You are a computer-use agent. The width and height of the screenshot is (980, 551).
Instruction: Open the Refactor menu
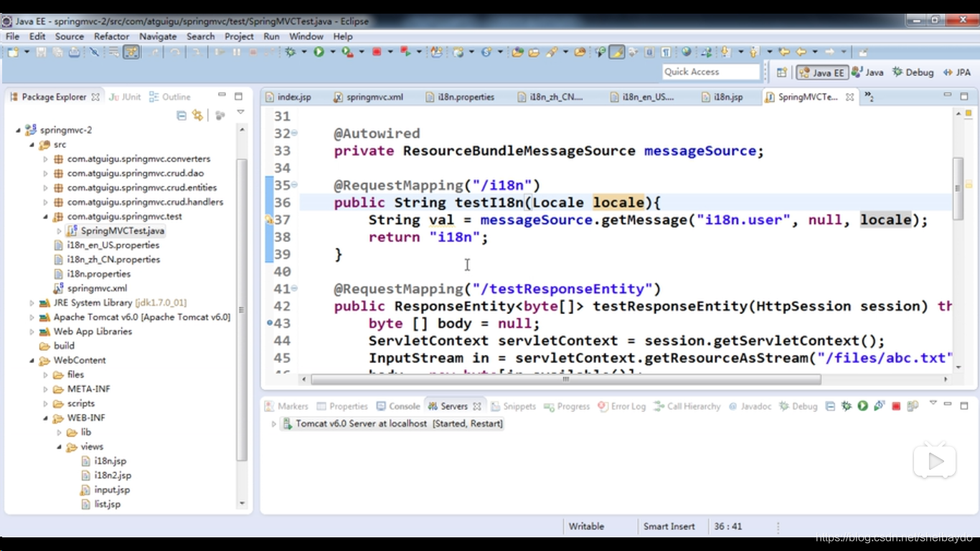point(111,36)
